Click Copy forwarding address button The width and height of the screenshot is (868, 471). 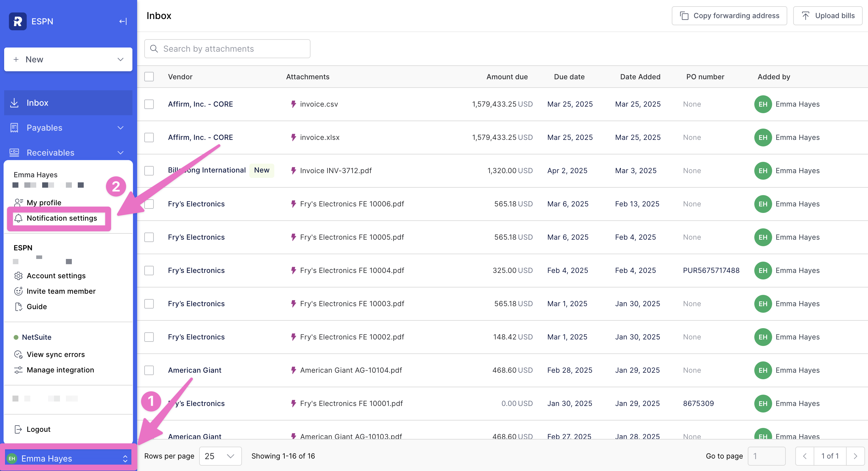(x=729, y=16)
